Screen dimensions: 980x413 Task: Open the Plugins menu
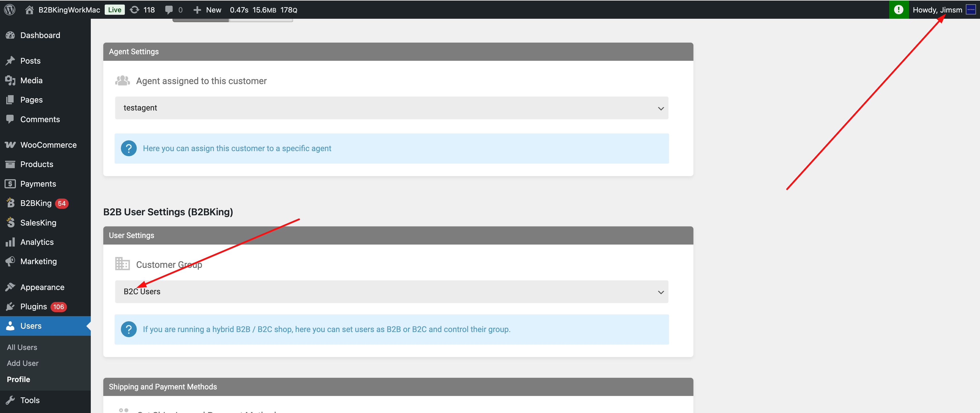pyautogui.click(x=33, y=306)
